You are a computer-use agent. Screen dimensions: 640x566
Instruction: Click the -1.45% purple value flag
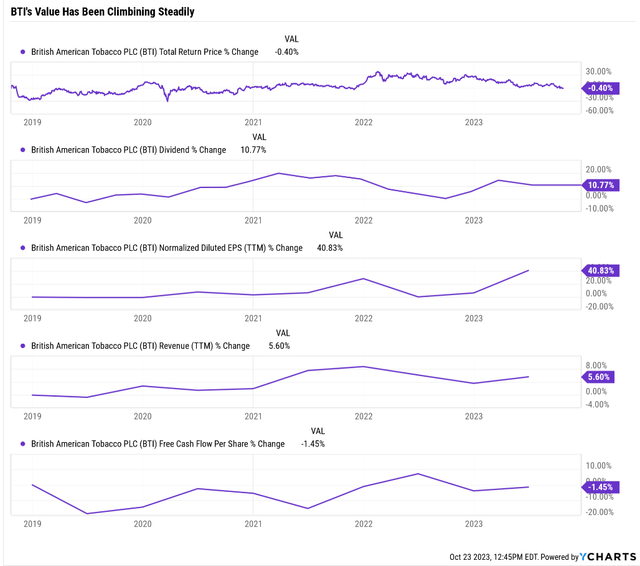(x=603, y=486)
